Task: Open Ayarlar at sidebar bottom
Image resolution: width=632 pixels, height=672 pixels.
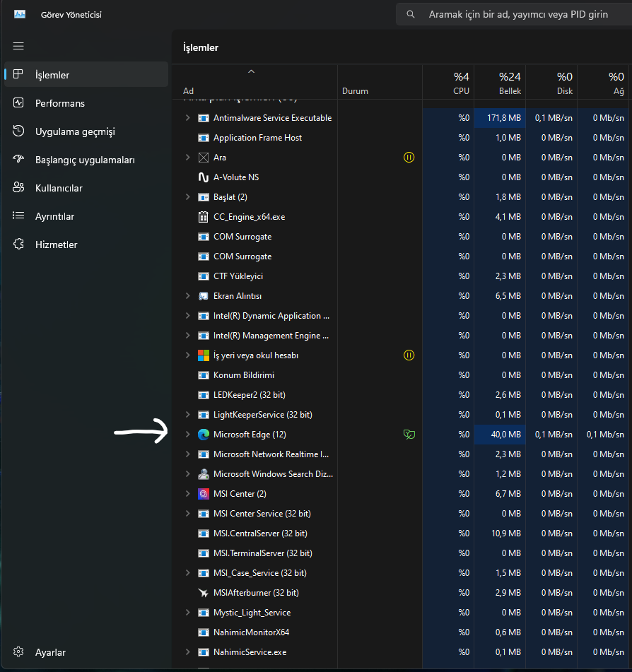Action: tap(86, 652)
